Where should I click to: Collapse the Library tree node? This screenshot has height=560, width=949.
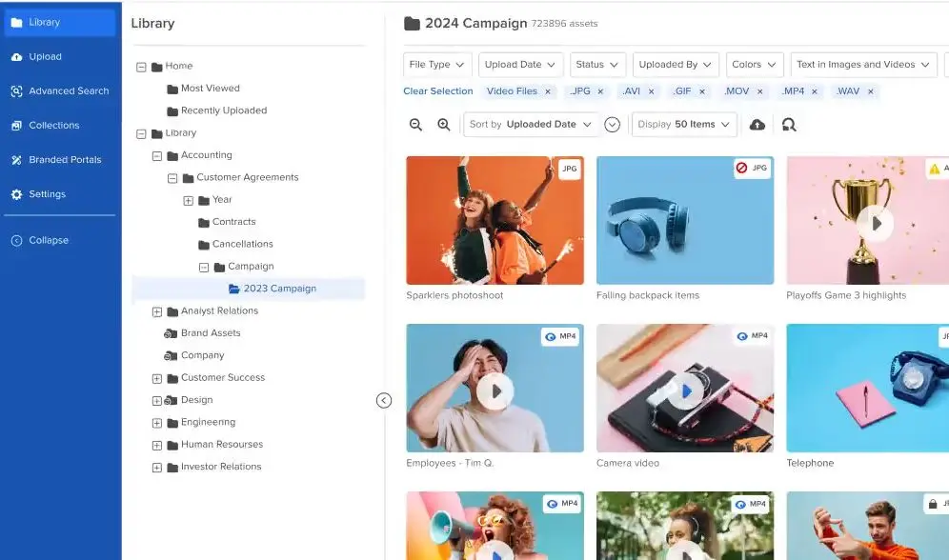tap(141, 134)
